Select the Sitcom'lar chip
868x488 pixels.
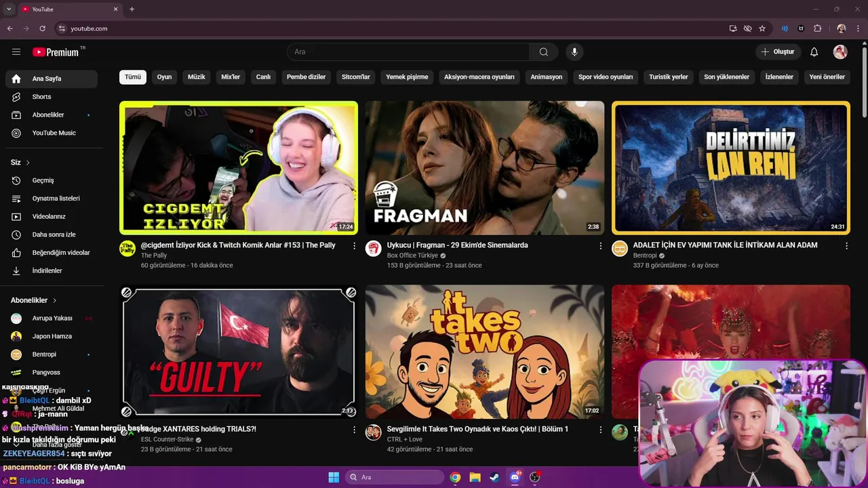355,77
